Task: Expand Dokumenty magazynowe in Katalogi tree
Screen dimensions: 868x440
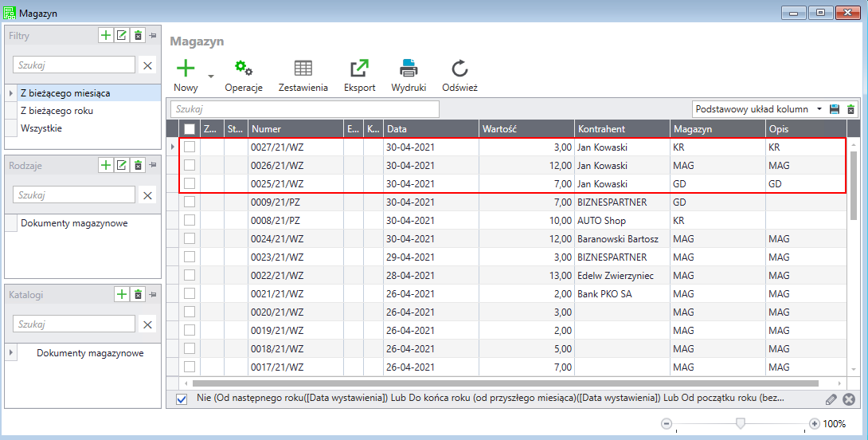Action: coord(10,353)
